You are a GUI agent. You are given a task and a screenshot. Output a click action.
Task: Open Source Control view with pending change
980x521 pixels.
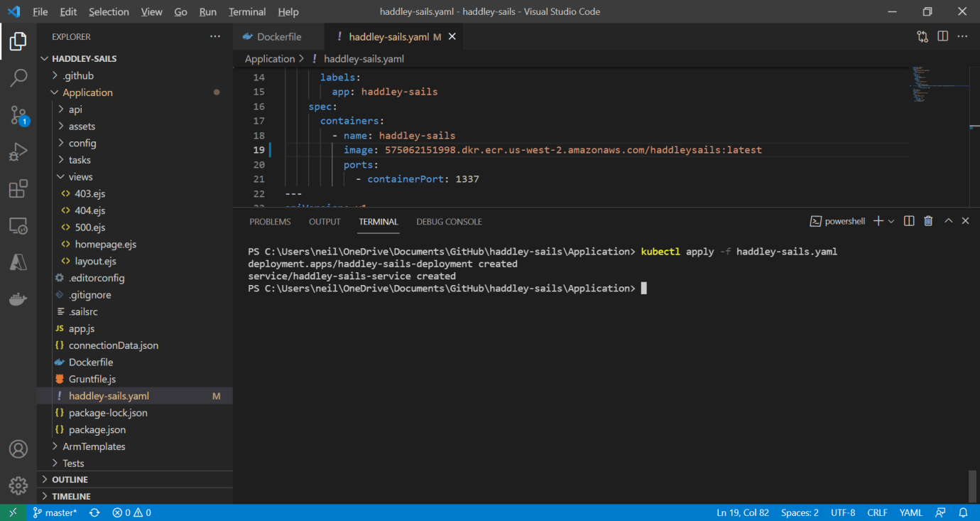(18, 115)
